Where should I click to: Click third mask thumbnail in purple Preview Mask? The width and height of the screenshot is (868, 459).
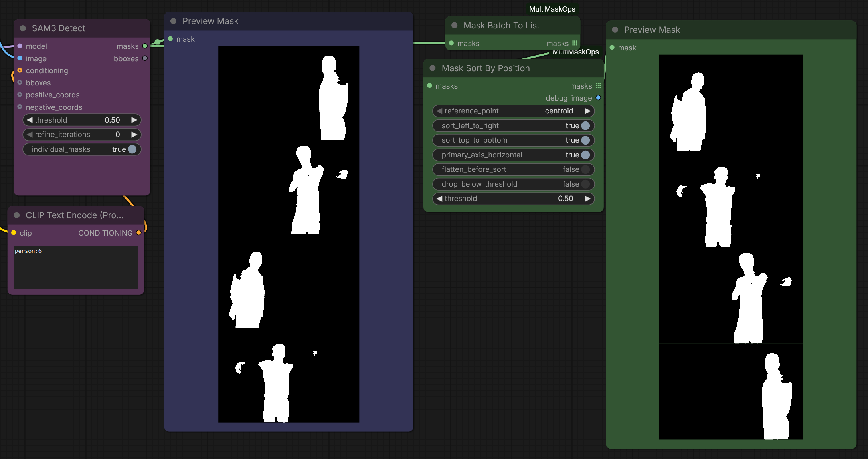pyautogui.click(x=289, y=282)
